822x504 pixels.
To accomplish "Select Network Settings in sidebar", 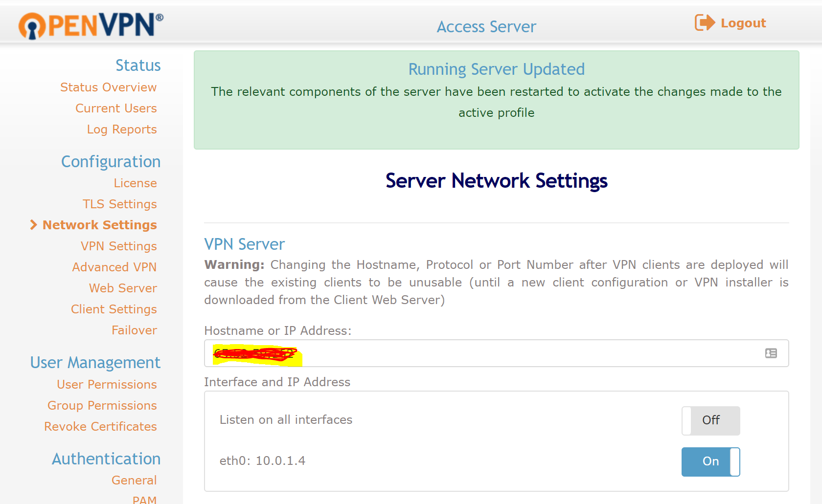I will coord(100,225).
